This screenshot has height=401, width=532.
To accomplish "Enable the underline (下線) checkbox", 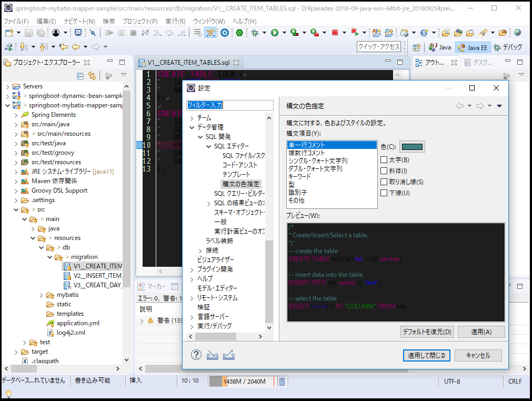I will (384, 193).
